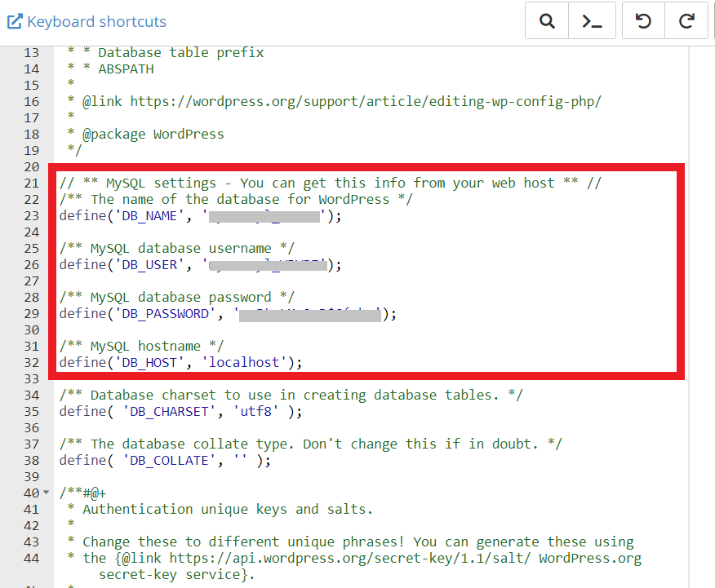Collapse the code fold at line 40

point(46,493)
